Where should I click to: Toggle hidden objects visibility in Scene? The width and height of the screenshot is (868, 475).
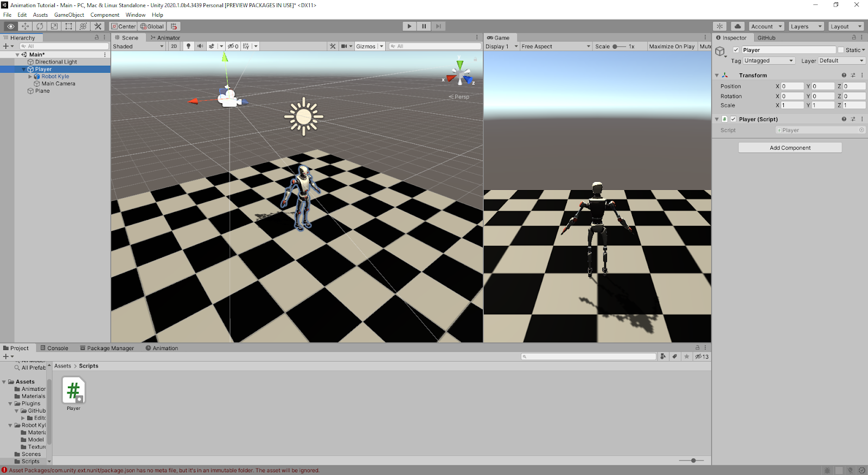[x=233, y=46]
